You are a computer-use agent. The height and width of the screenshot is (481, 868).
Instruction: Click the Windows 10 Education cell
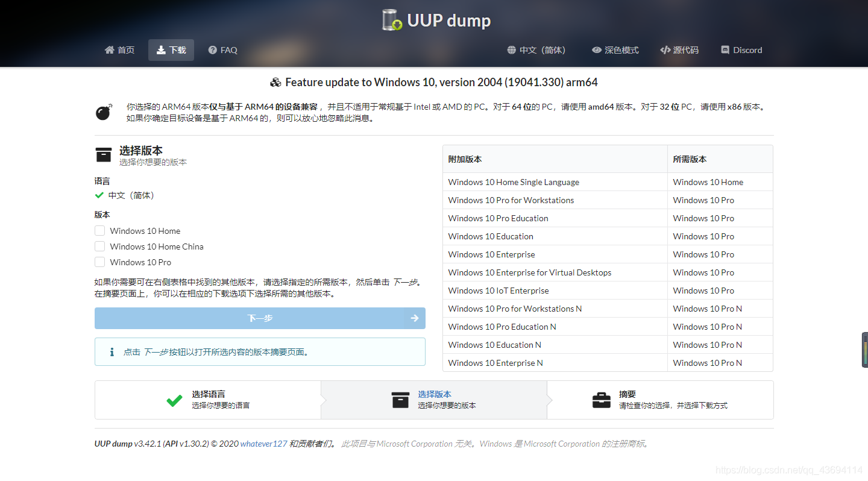coord(555,236)
